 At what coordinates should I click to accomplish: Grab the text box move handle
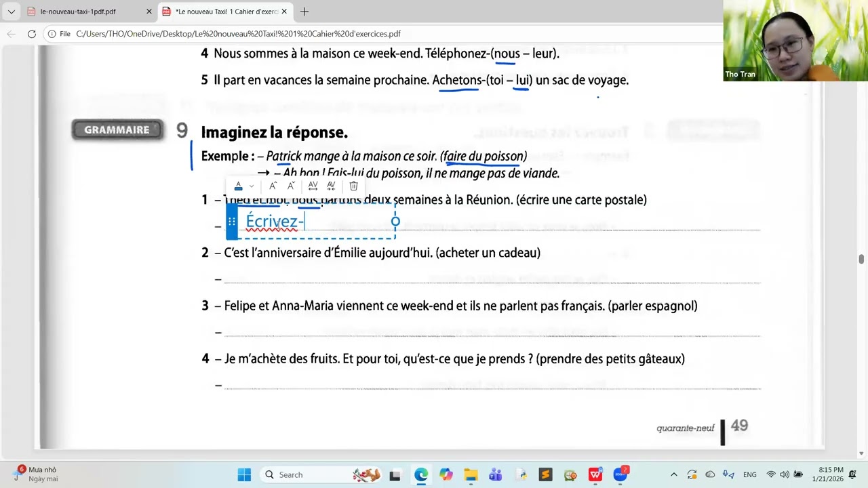(232, 222)
